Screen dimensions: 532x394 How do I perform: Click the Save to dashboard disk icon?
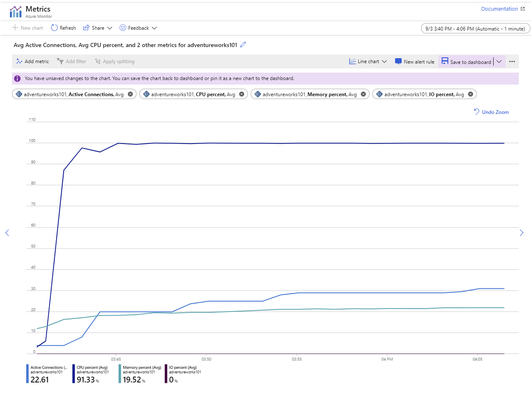[x=445, y=61]
